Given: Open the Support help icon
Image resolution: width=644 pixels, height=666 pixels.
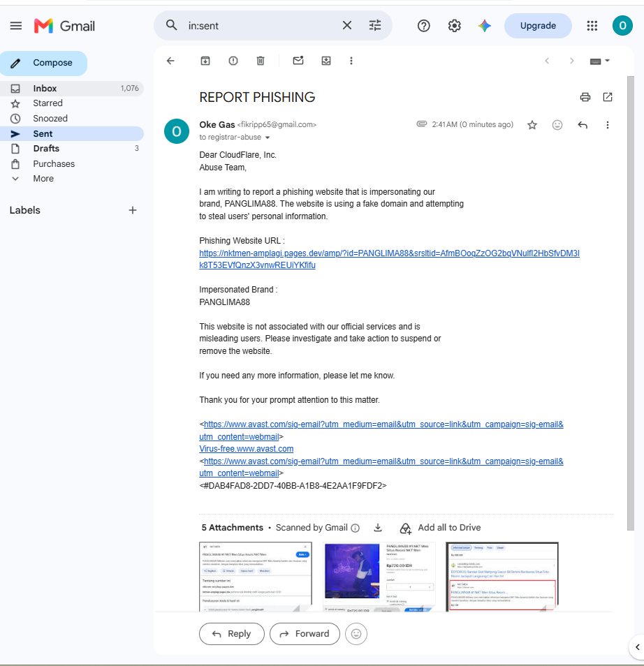Looking at the screenshot, I should pos(423,26).
